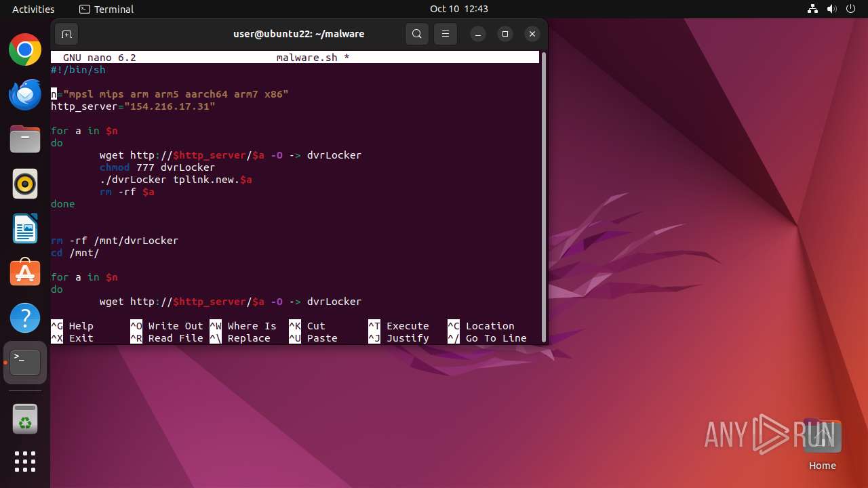
Task: Click the IP address 154.216.17.31
Action: pyautogui.click(x=170, y=106)
